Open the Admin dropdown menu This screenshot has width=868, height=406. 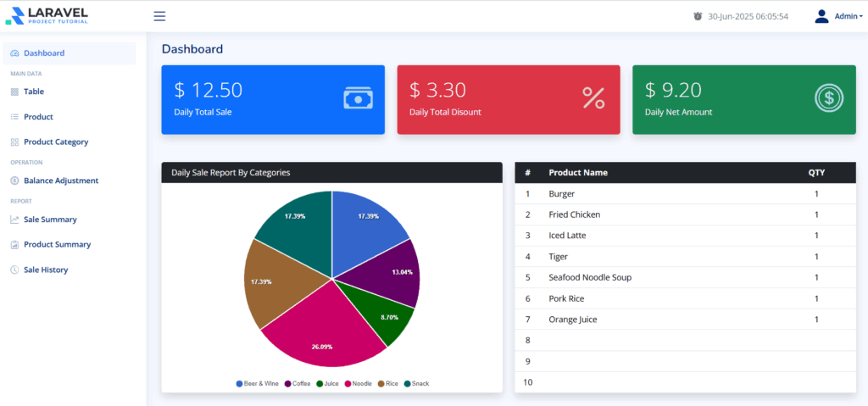pos(848,16)
